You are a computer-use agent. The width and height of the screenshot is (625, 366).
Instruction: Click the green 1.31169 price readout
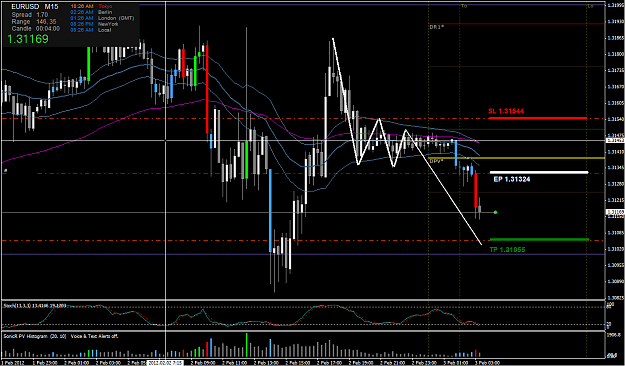[28, 39]
